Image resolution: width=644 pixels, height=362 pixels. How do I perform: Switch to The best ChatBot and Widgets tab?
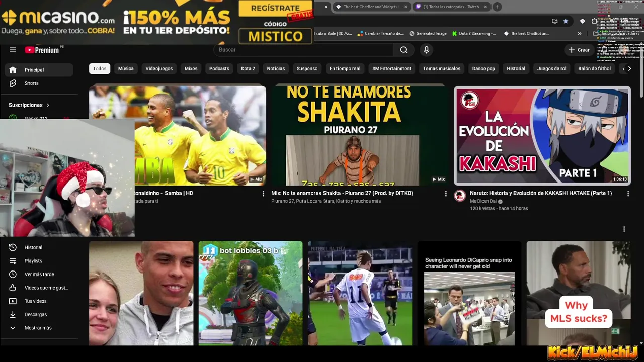tap(371, 7)
